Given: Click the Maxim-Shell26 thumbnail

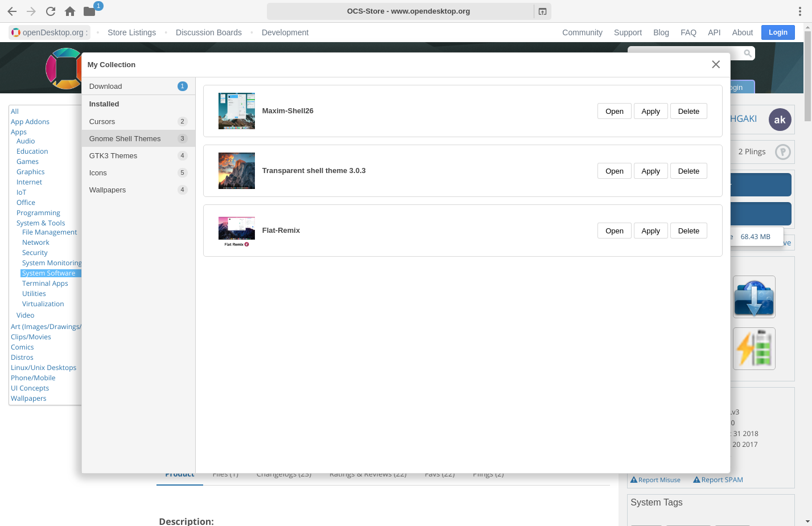Looking at the screenshot, I should [x=237, y=111].
